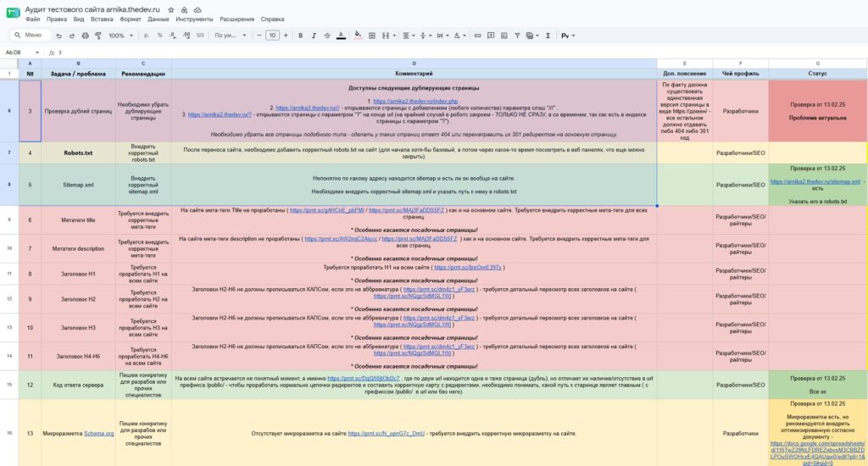Open text wrapping dropdown
This screenshot has width=868, height=466.
click(442, 36)
